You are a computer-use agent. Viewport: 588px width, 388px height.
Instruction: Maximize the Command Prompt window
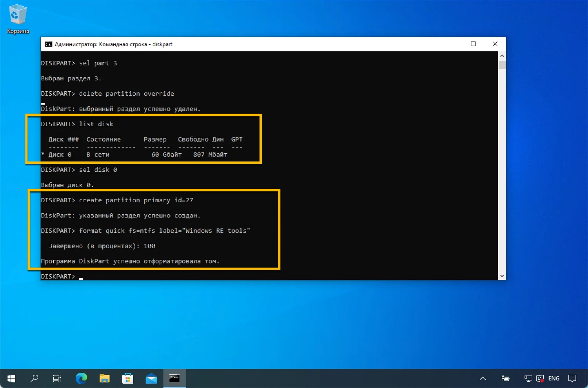tap(473, 44)
